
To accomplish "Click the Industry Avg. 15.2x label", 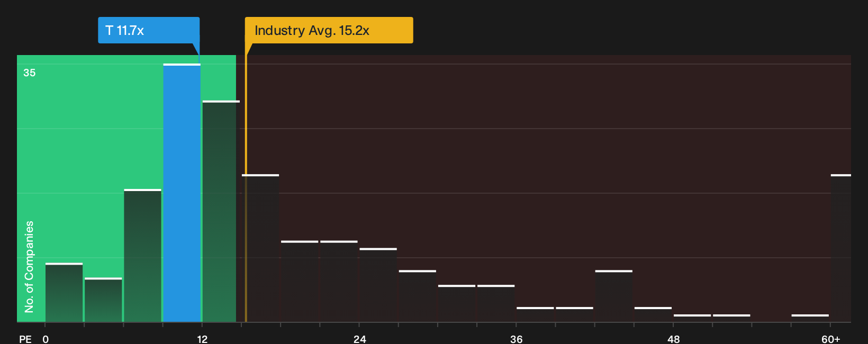I will [329, 30].
